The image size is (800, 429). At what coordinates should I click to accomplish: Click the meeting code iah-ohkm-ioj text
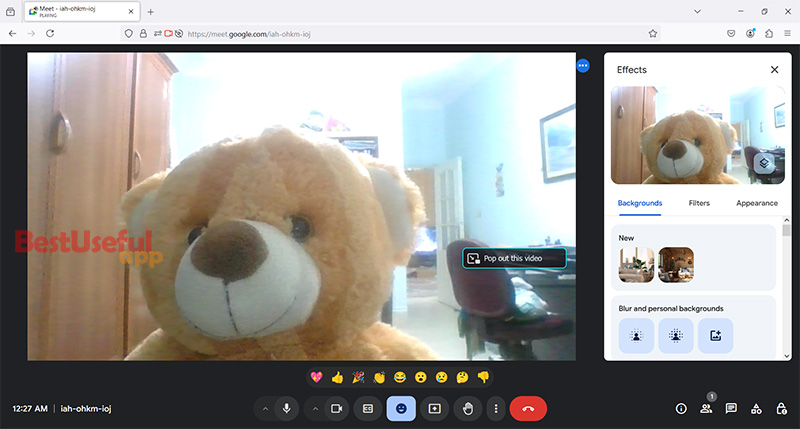(86, 409)
